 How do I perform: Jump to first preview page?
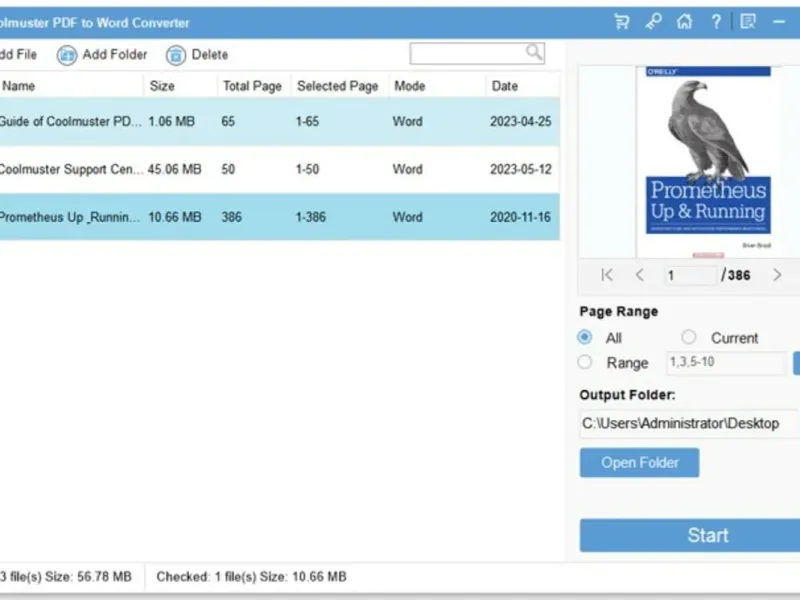coord(607,275)
